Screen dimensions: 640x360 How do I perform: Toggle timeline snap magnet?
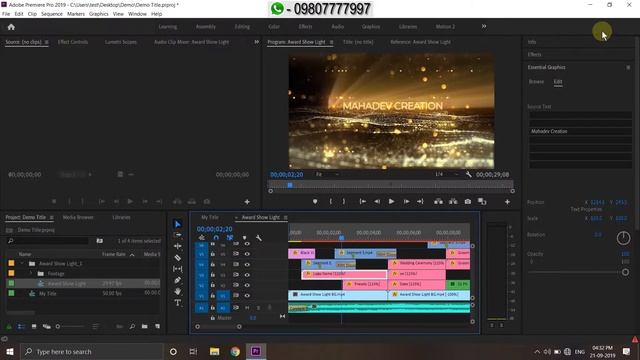click(x=216, y=238)
